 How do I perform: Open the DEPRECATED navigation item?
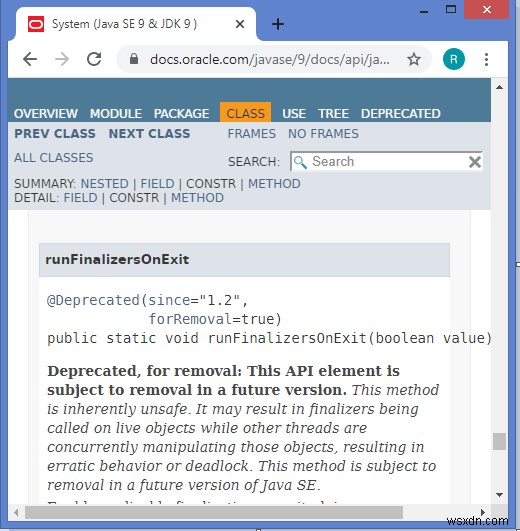[x=400, y=114]
